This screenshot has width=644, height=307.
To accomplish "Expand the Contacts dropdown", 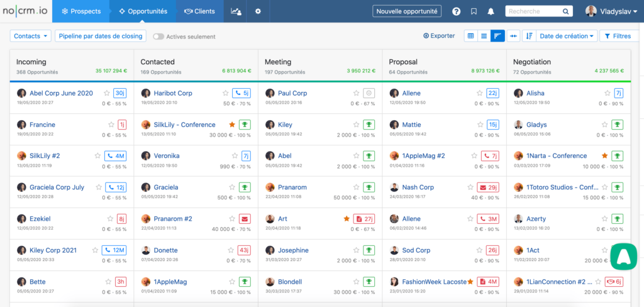I will pos(30,36).
